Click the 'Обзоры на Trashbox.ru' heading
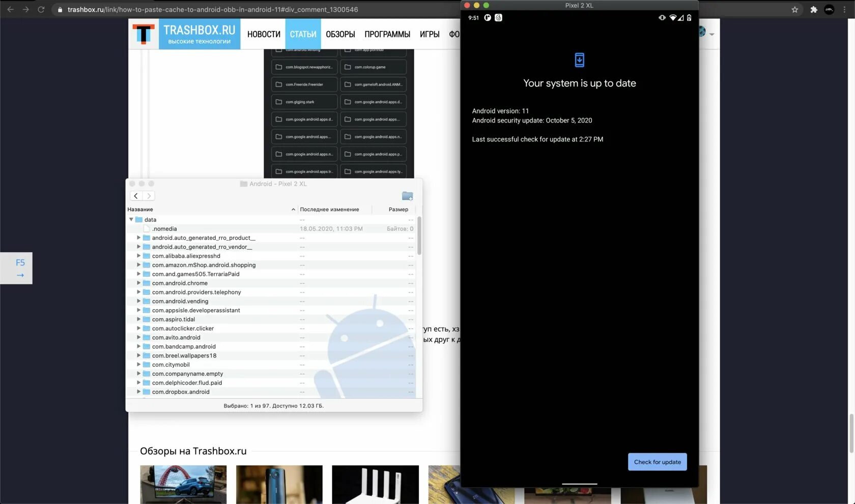Viewport: 855px width, 504px height. (193, 451)
